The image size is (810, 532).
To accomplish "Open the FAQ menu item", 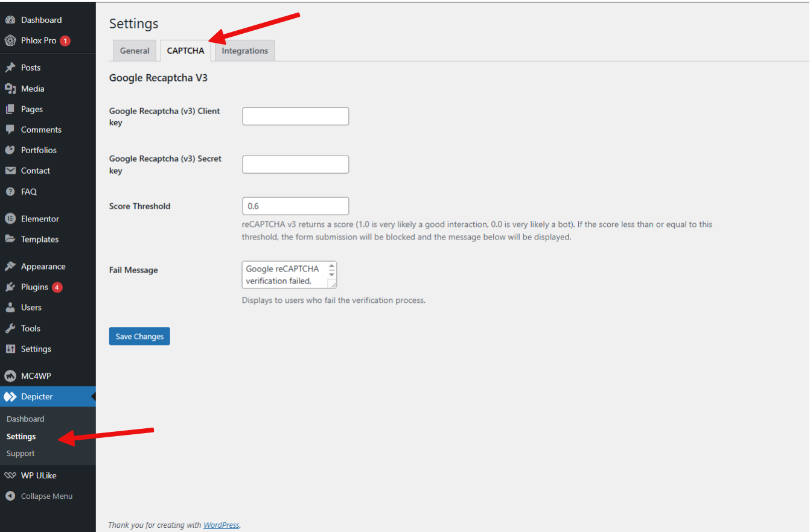I will (x=29, y=192).
